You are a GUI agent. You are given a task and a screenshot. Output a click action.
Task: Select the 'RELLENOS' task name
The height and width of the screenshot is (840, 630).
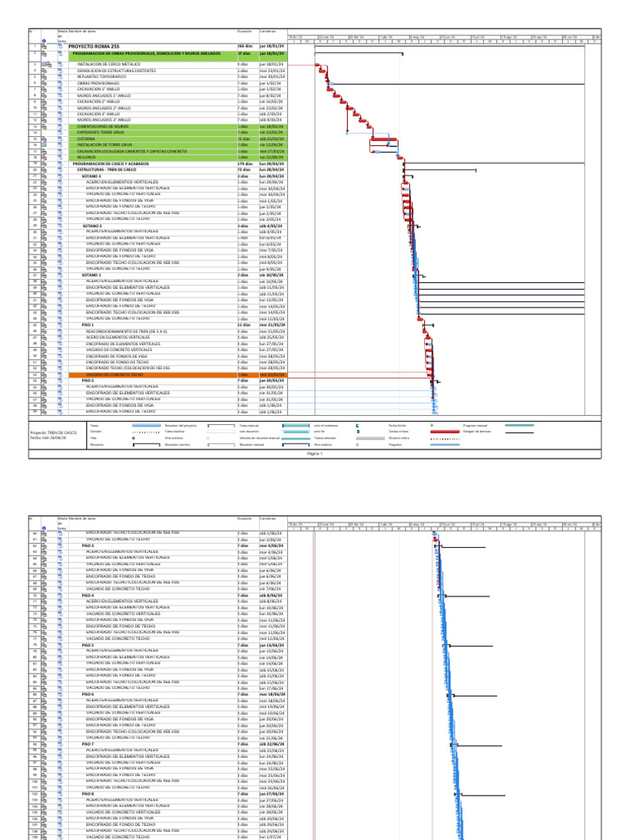[x=86, y=157]
